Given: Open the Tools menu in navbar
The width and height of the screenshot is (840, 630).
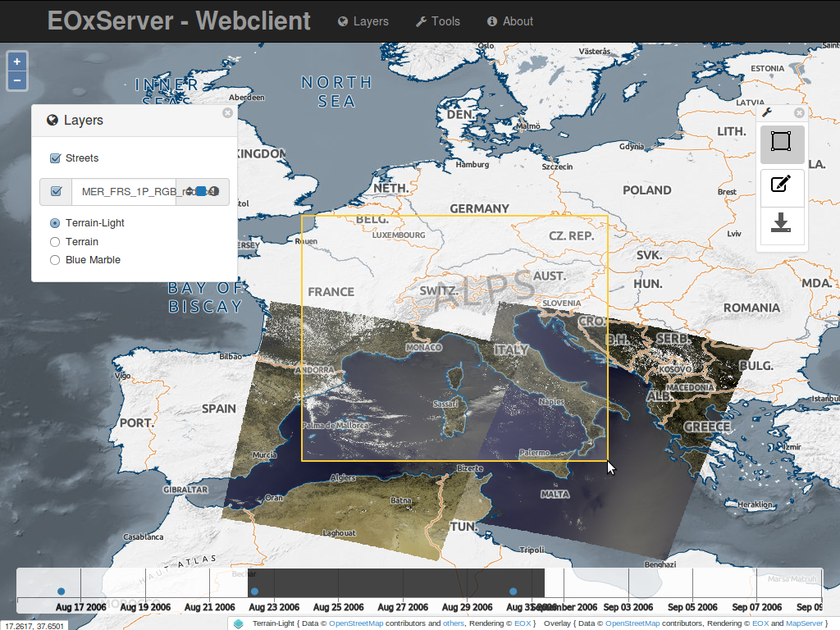Looking at the screenshot, I should 438,21.
